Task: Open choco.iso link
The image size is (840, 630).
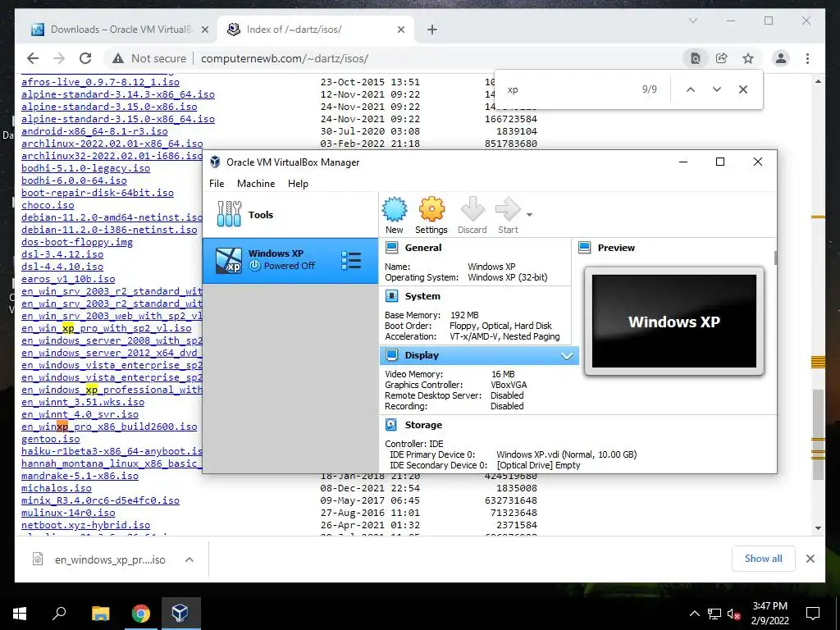Action: pos(48,205)
